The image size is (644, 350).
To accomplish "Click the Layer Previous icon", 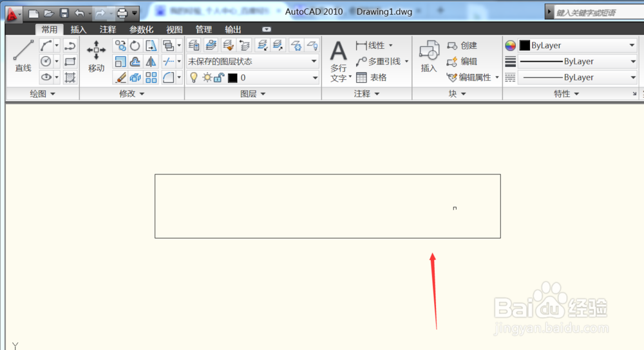I will pyautogui.click(x=245, y=45).
